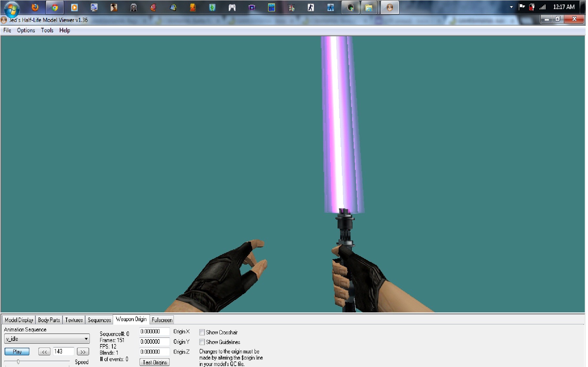The height and width of the screenshot is (367, 588).
Task: Click the Play animation button
Action: pos(17,351)
